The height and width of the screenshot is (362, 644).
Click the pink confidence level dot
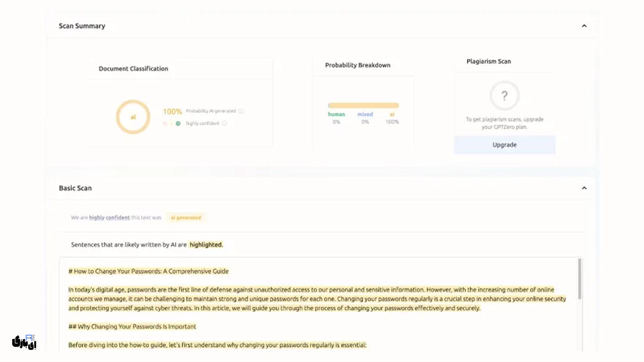(165, 124)
